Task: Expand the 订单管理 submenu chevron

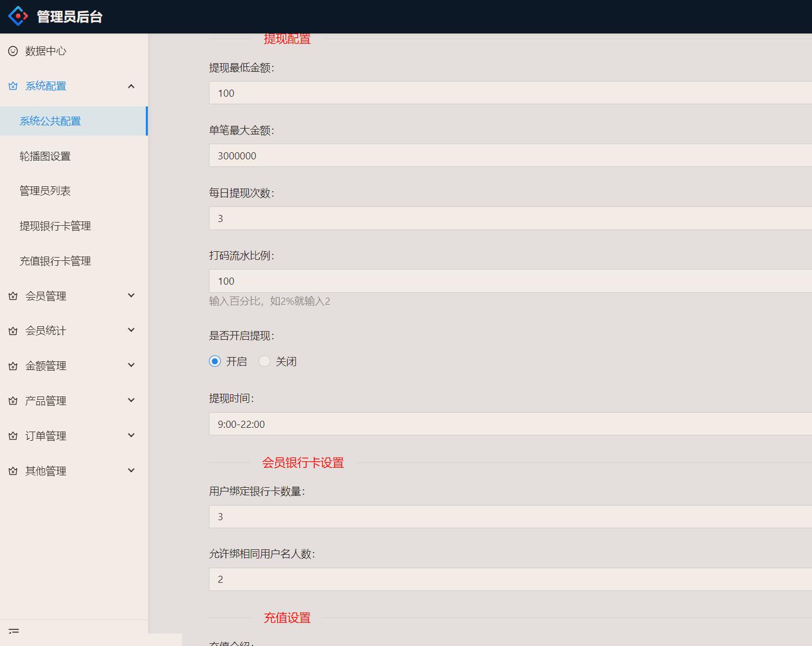Action: coord(131,435)
